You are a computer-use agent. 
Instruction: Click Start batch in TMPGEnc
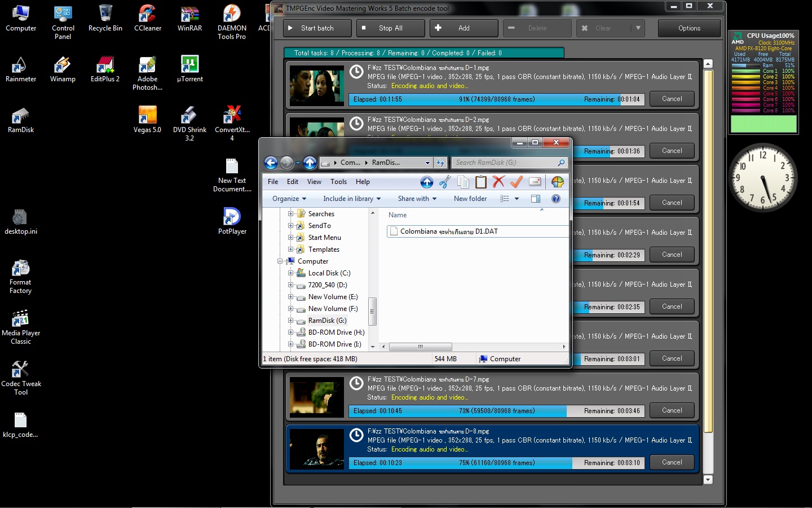click(x=317, y=28)
